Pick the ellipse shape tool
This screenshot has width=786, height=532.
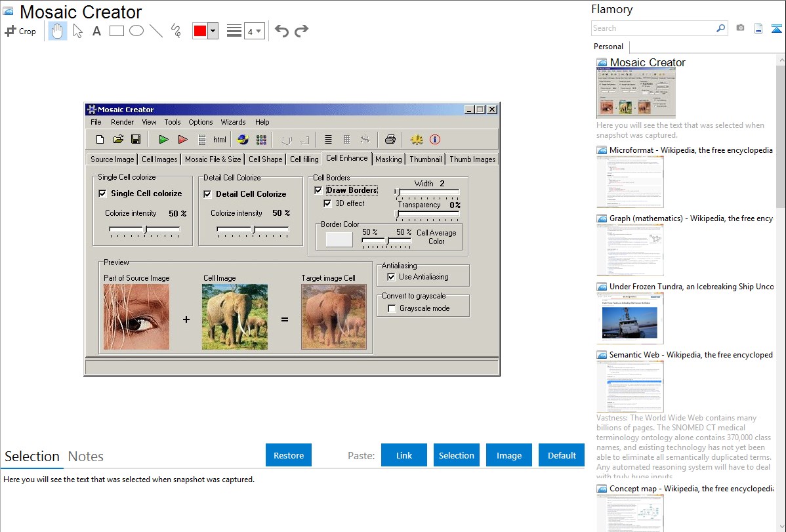[136, 31]
